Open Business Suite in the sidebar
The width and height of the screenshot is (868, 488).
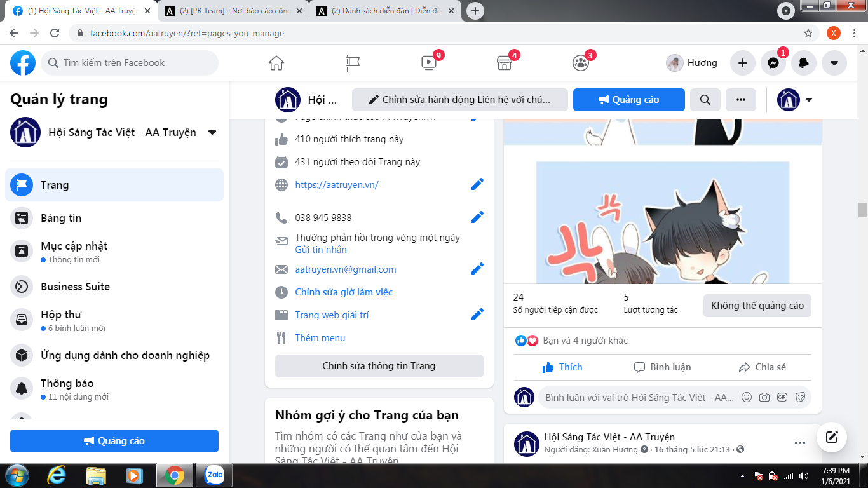coord(114,287)
